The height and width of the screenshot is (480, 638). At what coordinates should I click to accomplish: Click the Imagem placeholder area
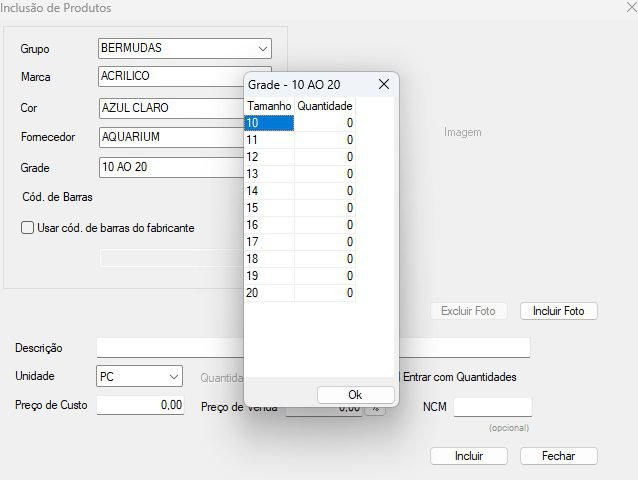[463, 132]
